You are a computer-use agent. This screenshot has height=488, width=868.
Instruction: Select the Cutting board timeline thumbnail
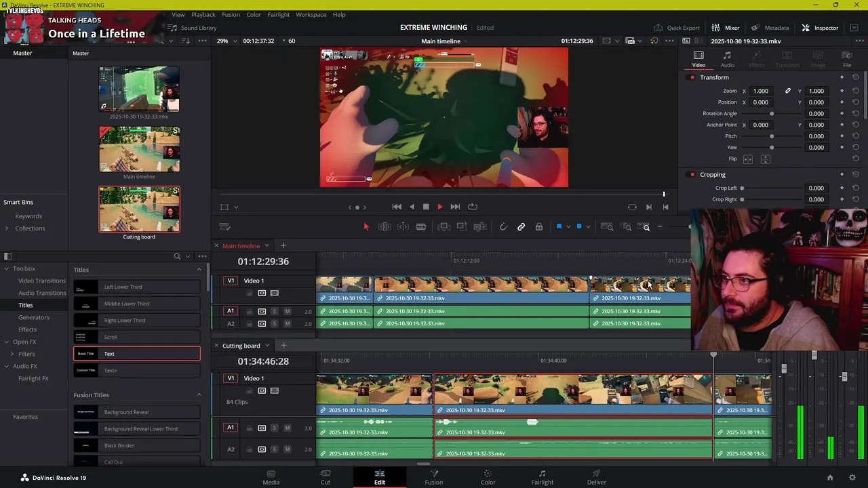pyautogui.click(x=139, y=209)
